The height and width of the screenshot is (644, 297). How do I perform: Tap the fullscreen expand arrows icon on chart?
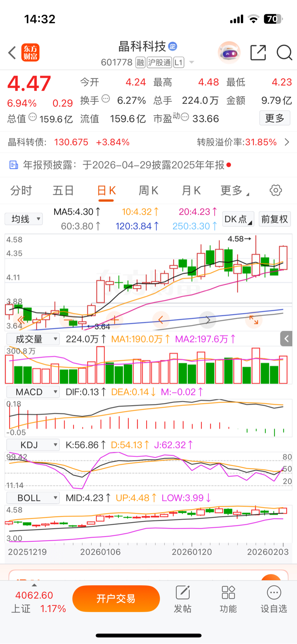click(x=254, y=320)
